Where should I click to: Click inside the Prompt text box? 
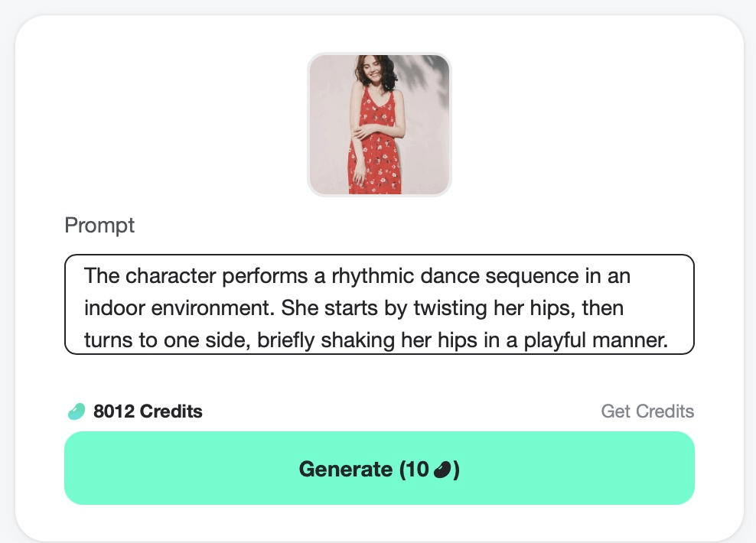pyautogui.click(x=379, y=304)
